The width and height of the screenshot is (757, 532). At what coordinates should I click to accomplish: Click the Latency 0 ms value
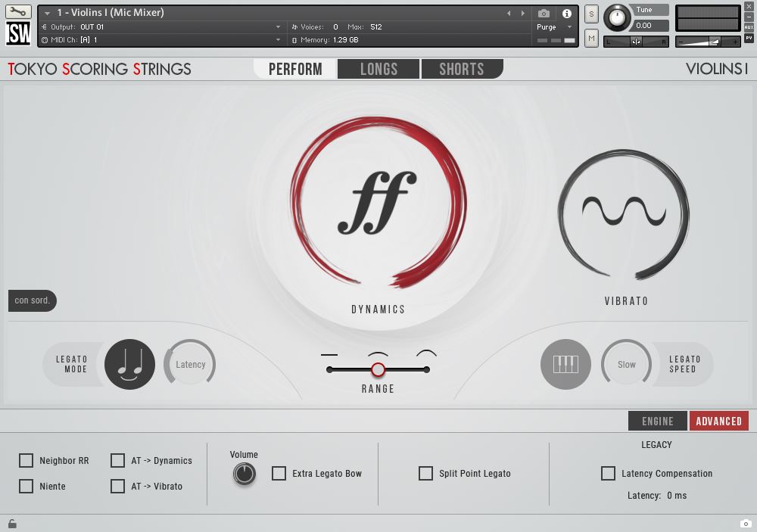(677, 496)
